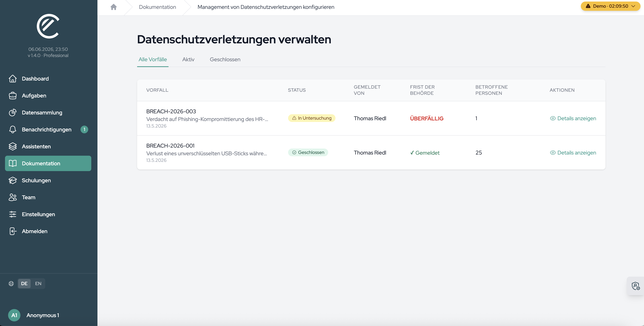Viewport: 644px width, 326px height.
Task: Open incident BREACH-2026-003
Action: (x=171, y=111)
